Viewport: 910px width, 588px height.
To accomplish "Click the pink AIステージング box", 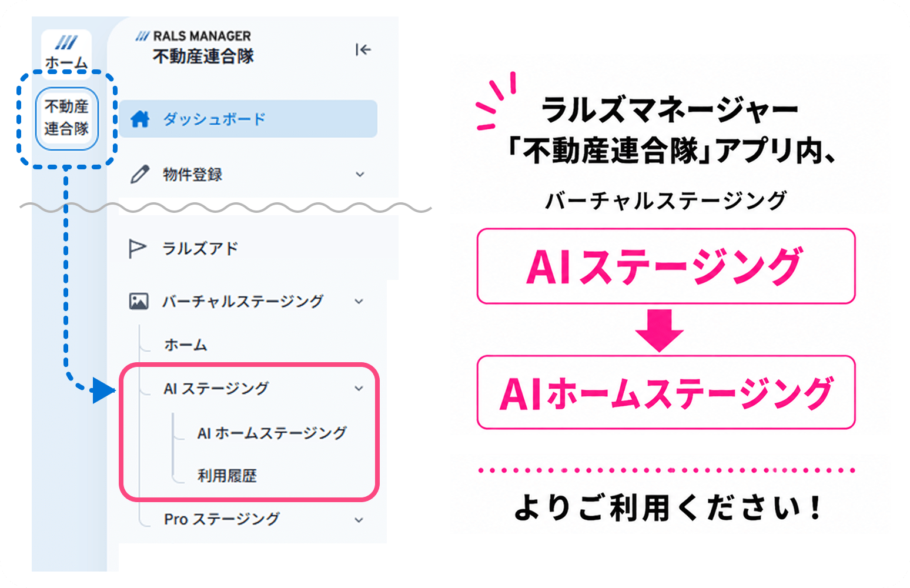I will tap(666, 266).
